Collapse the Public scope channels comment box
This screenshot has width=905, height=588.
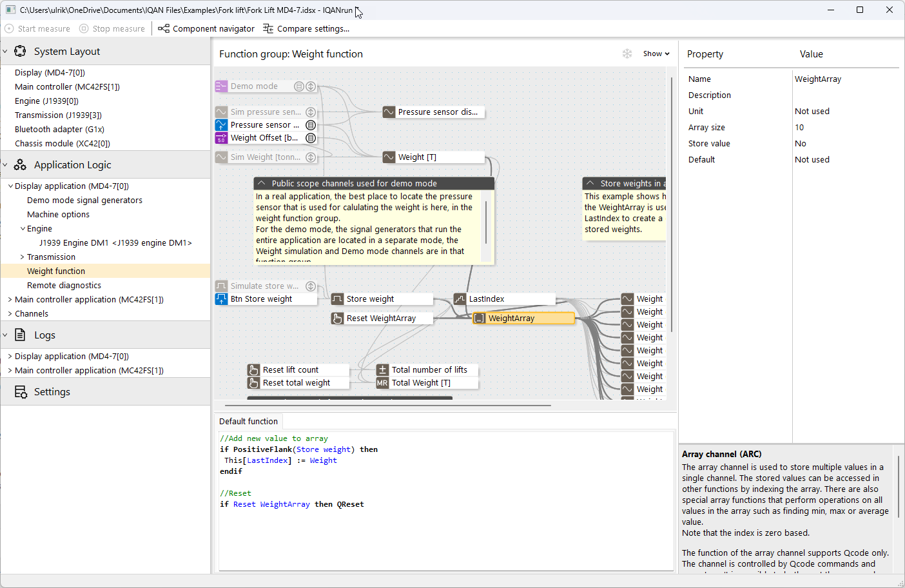[x=262, y=183]
